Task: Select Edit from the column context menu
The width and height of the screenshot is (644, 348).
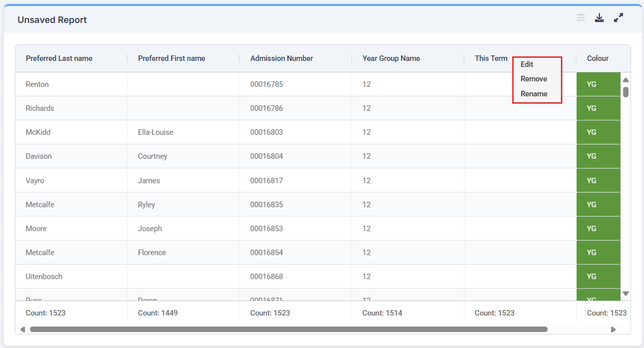Action: 526,64
